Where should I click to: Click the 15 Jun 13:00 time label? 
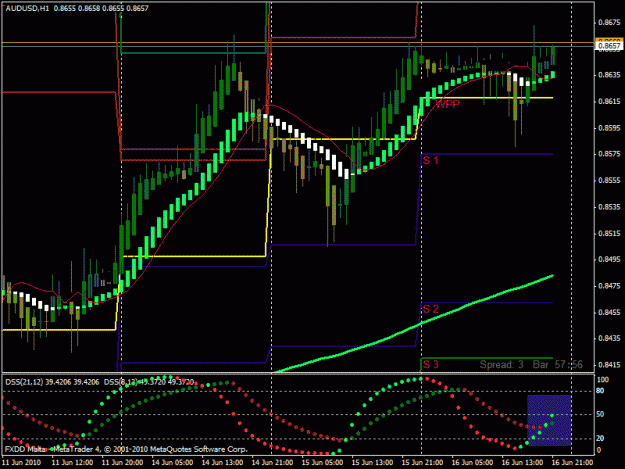coord(372,463)
